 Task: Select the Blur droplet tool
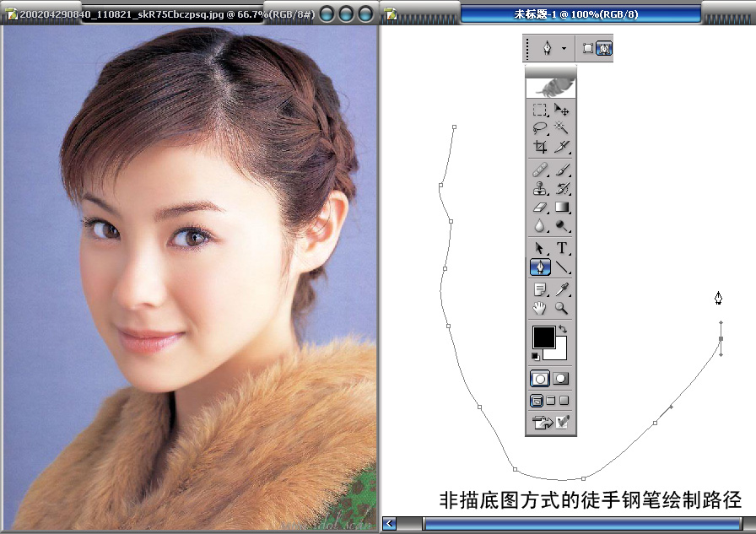pyautogui.click(x=539, y=225)
